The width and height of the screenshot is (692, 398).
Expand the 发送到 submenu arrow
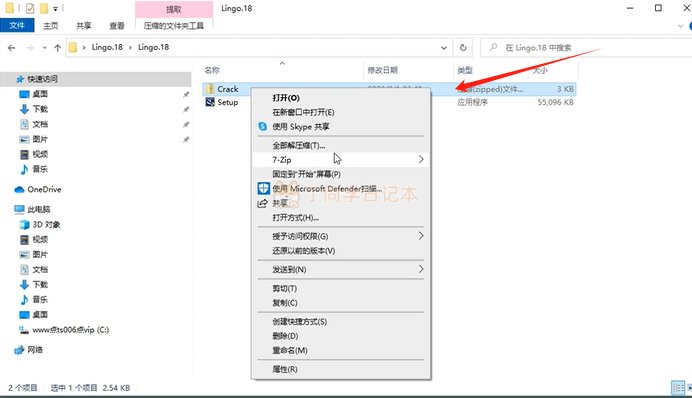click(x=421, y=269)
